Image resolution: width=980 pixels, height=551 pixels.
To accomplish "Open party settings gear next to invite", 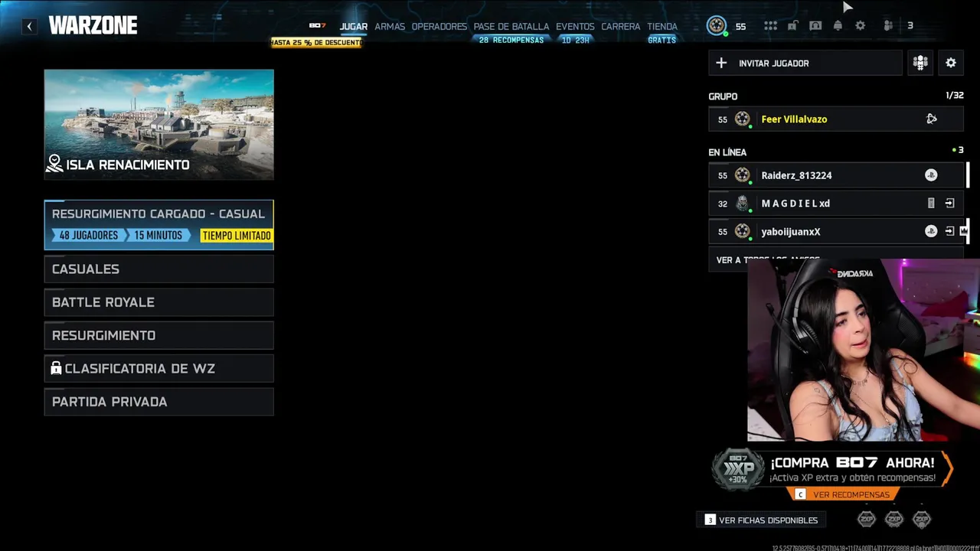I will click(x=951, y=63).
